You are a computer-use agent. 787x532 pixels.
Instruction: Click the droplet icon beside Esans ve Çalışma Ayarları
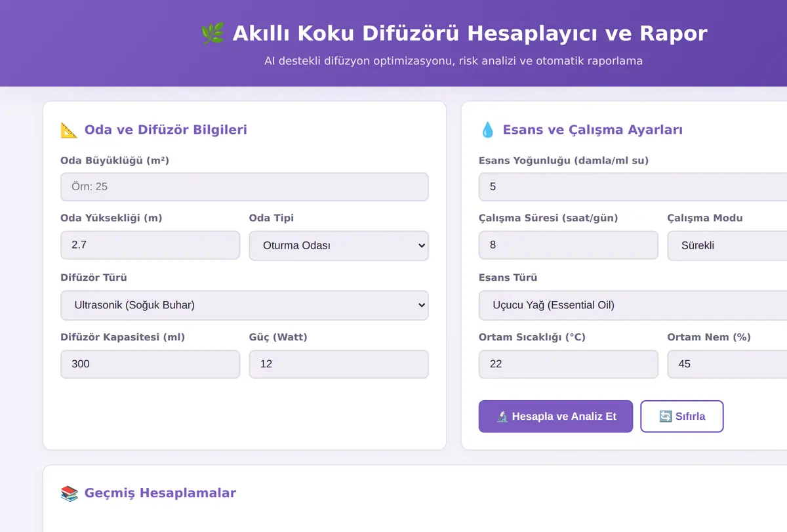tap(487, 130)
